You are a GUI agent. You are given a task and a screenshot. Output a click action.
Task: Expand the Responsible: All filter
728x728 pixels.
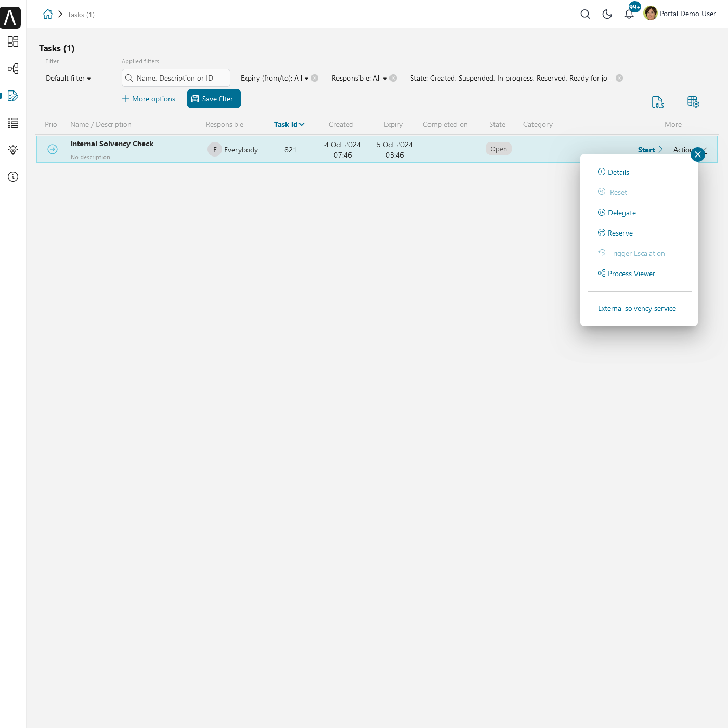pos(359,78)
